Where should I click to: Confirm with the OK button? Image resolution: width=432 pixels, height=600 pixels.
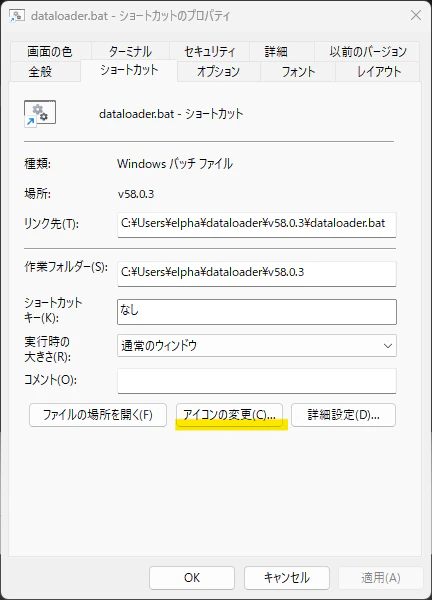pyautogui.click(x=192, y=578)
